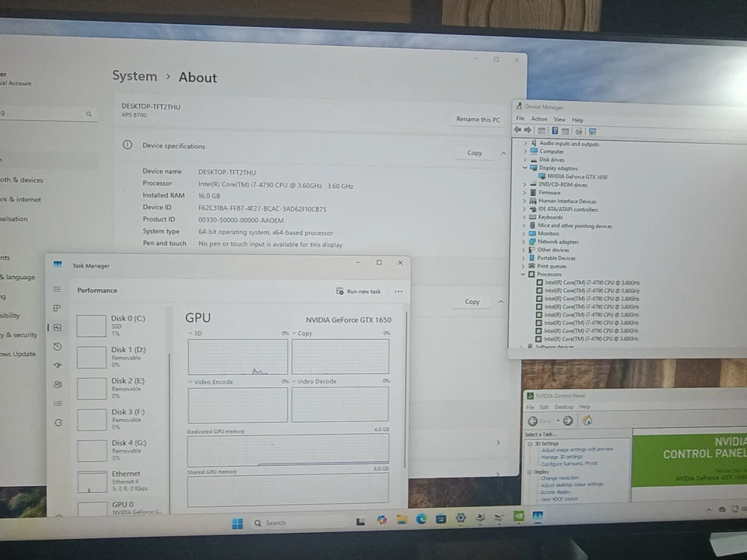Select Performance page icon in Task Manager sidebar

pos(58,327)
